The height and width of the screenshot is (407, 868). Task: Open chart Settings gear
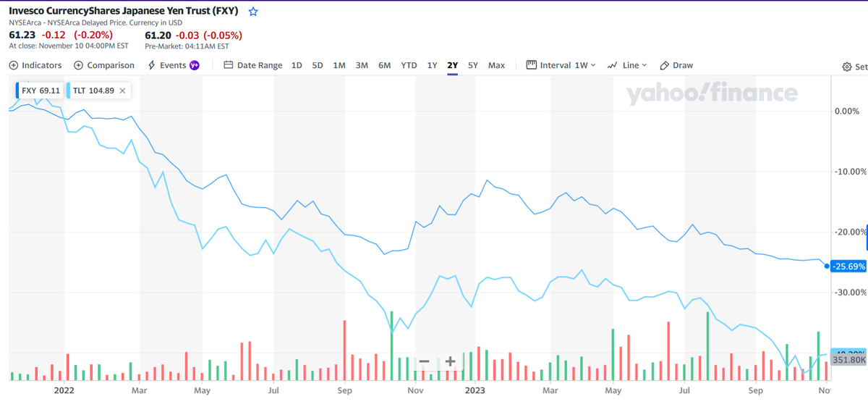coord(848,67)
